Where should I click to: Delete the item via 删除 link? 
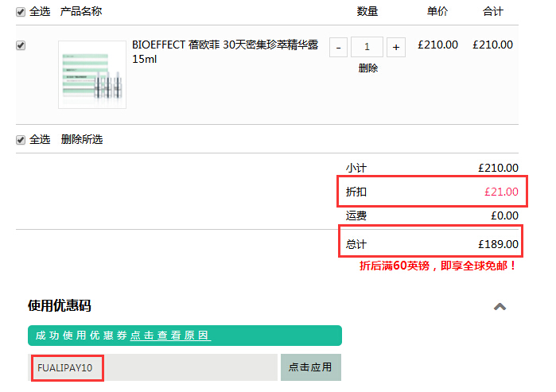pos(368,68)
